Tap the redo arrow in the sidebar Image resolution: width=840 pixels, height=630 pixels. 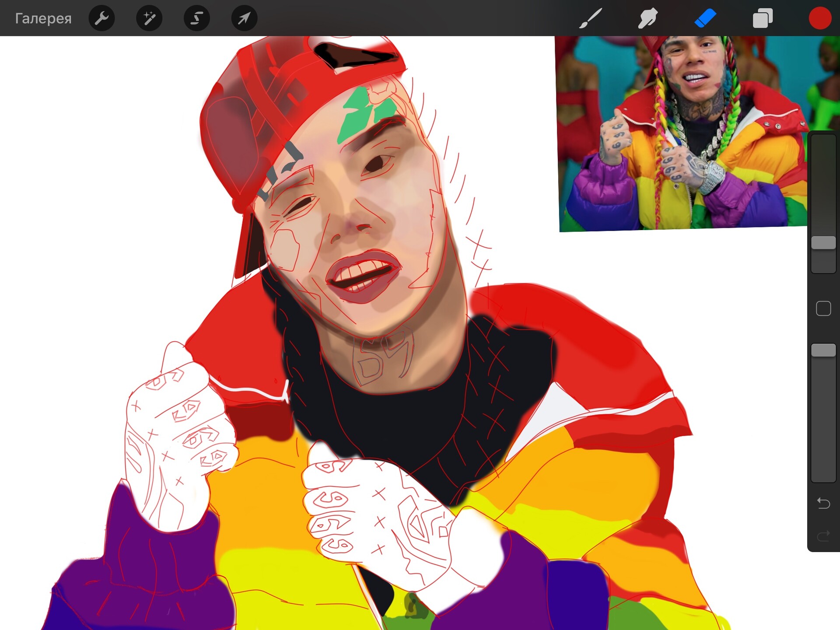pyautogui.click(x=823, y=535)
